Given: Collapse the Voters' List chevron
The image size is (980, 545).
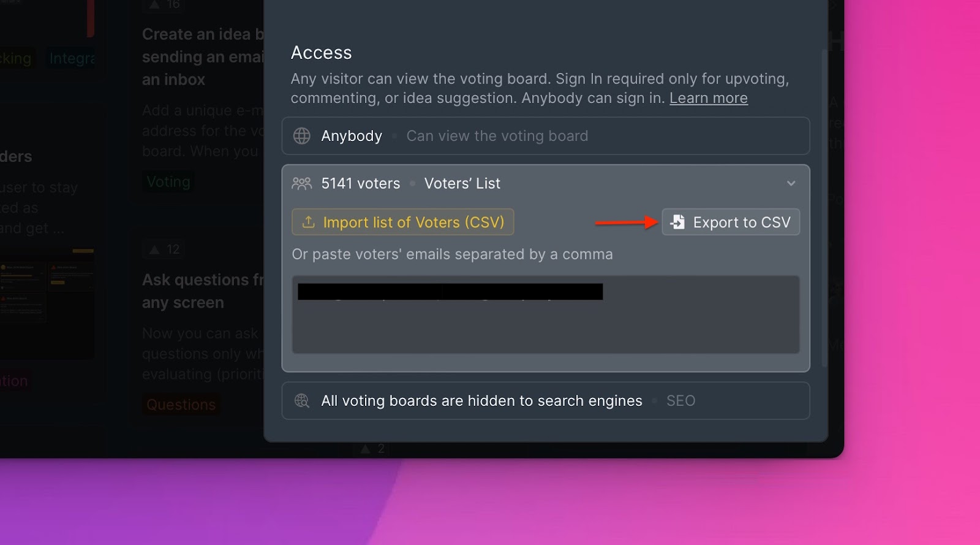Looking at the screenshot, I should pyautogui.click(x=791, y=183).
